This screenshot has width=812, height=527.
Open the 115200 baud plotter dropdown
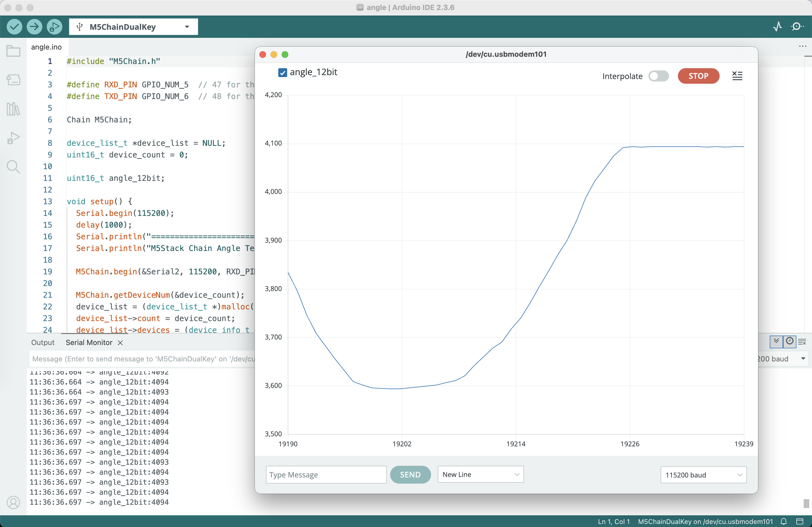click(x=703, y=475)
